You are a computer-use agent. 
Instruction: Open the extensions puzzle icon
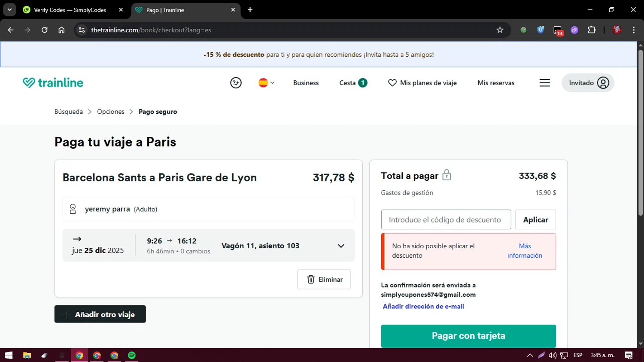[x=592, y=30]
